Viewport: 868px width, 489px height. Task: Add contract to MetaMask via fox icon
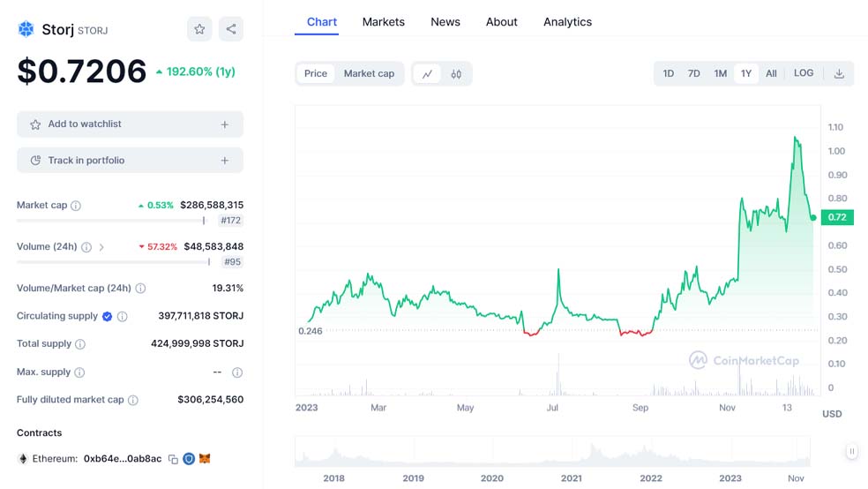tap(205, 458)
